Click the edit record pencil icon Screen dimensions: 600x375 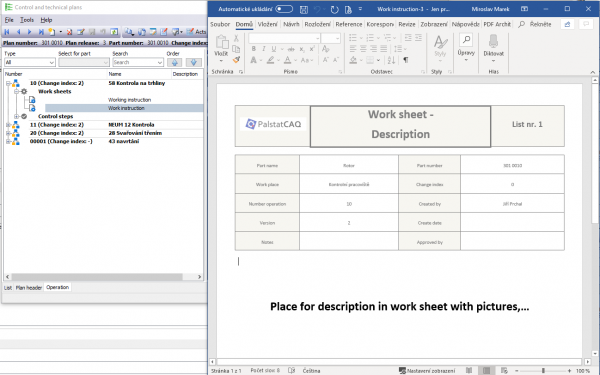click(81, 32)
